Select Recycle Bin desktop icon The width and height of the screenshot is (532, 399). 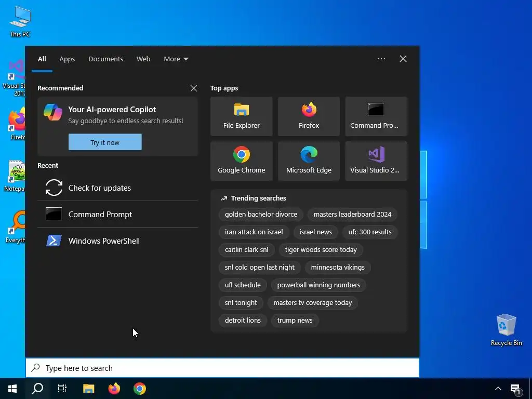[506, 329]
